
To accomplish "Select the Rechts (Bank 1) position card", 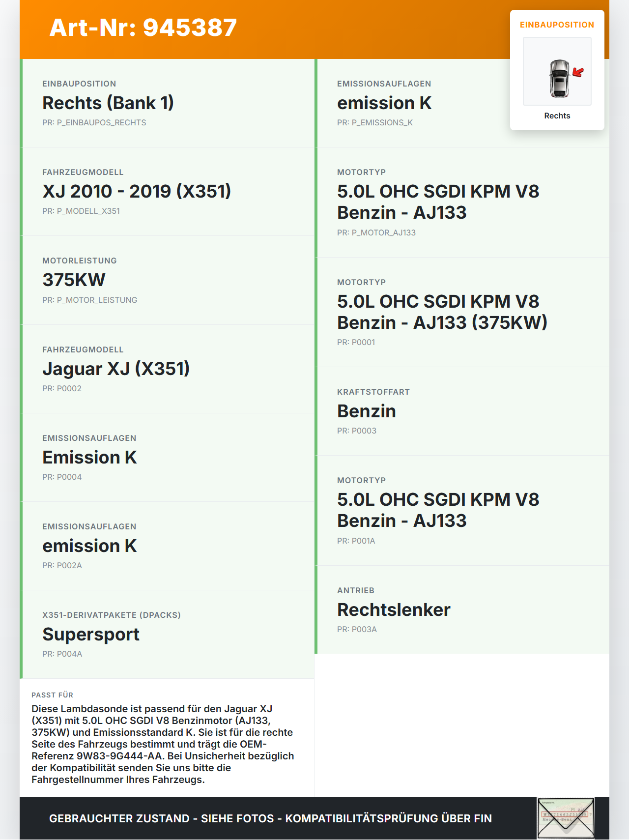I will [x=167, y=103].
